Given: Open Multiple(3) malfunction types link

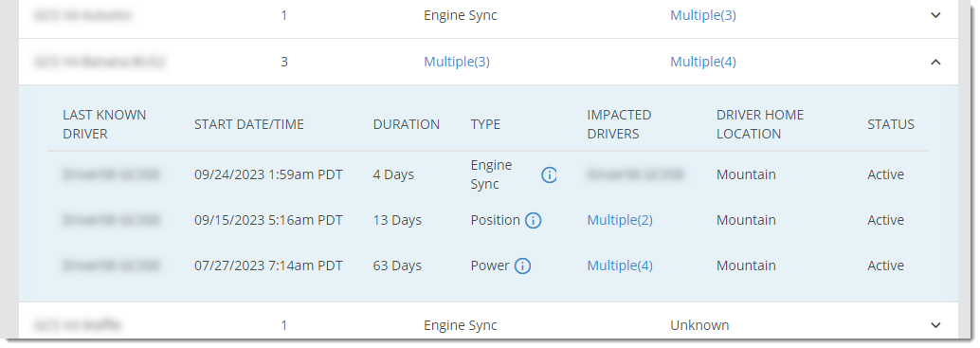Looking at the screenshot, I should (457, 62).
